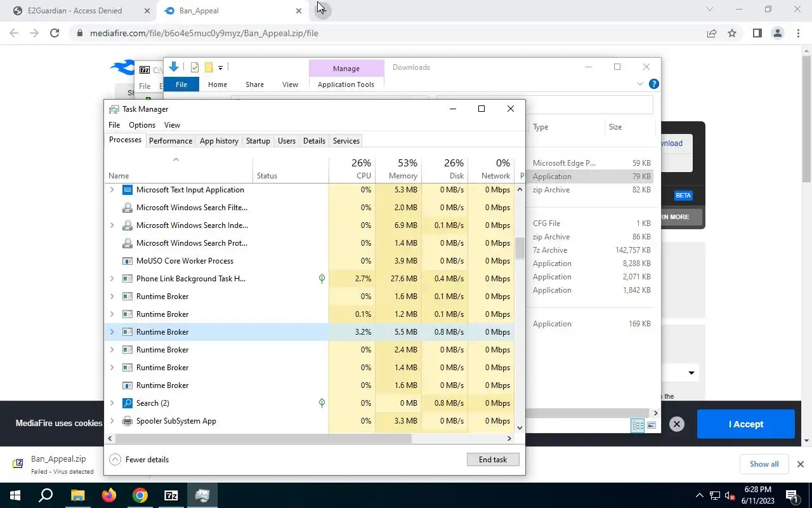Open the Startup tab in Task Manager
The width and height of the screenshot is (812, 508).
(x=258, y=141)
